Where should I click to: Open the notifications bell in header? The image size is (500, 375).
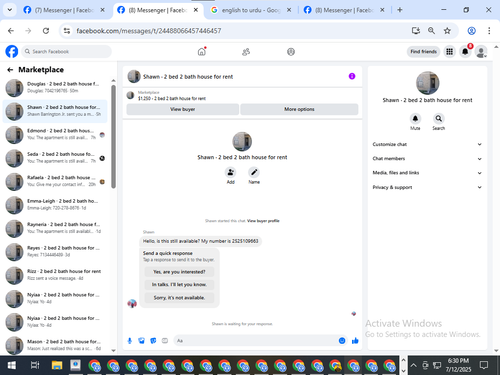click(465, 52)
